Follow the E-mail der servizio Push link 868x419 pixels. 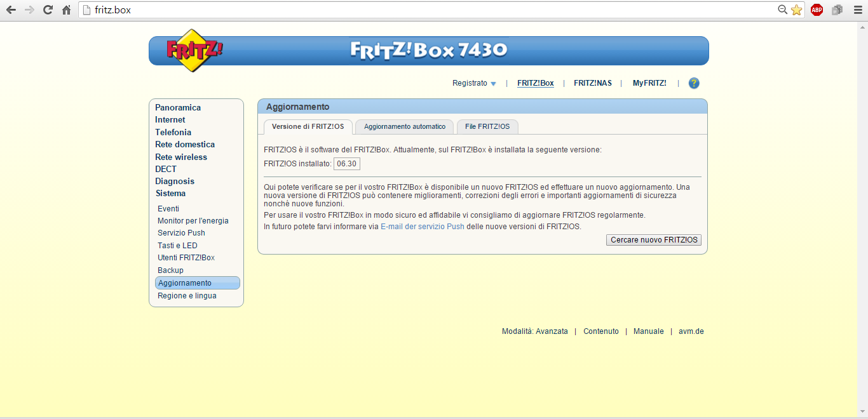click(x=422, y=227)
